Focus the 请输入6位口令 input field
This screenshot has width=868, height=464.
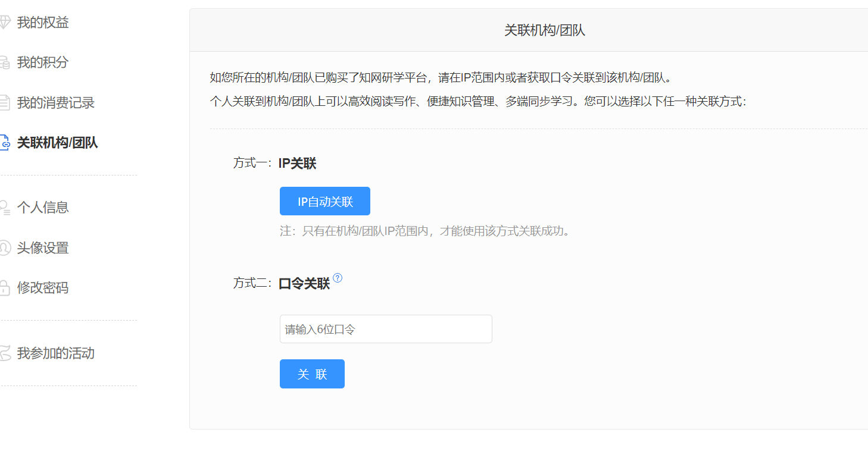coord(386,329)
